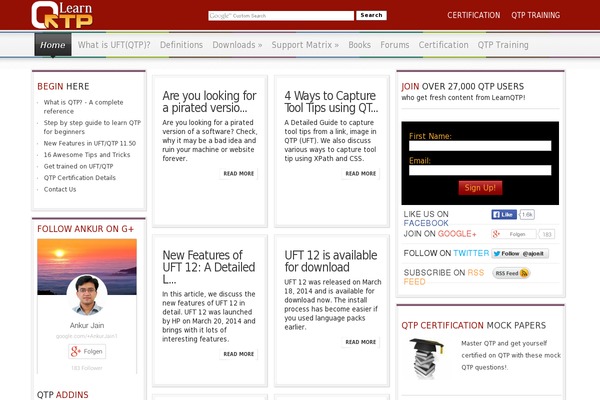
Task: Click the RSS Feed badge
Action: click(x=511, y=273)
